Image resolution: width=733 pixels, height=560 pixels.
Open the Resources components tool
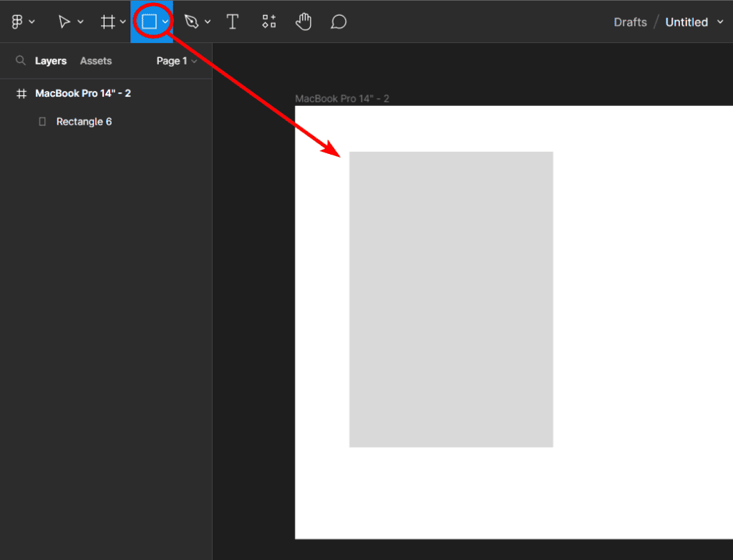(x=268, y=22)
